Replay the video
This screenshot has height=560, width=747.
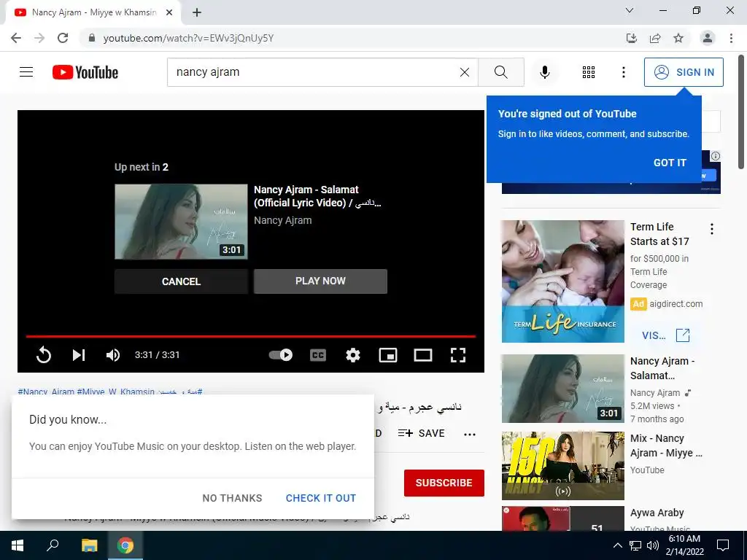pyautogui.click(x=43, y=355)
